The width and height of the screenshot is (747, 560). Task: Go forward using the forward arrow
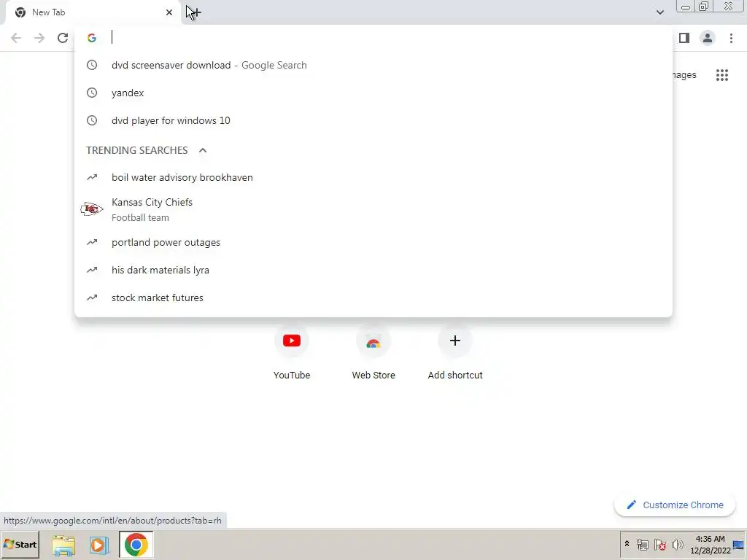click(39, 38)
